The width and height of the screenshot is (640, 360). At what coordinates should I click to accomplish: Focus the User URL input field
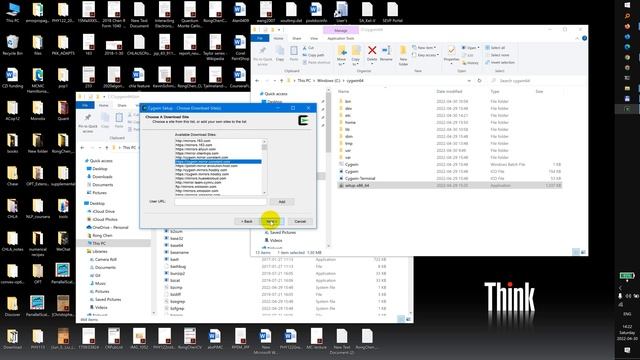coord(220,202)
